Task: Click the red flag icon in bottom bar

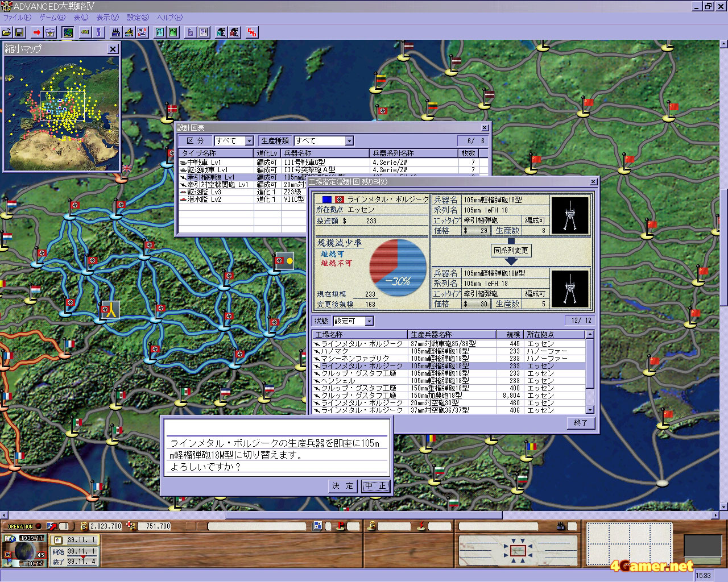Action: pos(341,526)
